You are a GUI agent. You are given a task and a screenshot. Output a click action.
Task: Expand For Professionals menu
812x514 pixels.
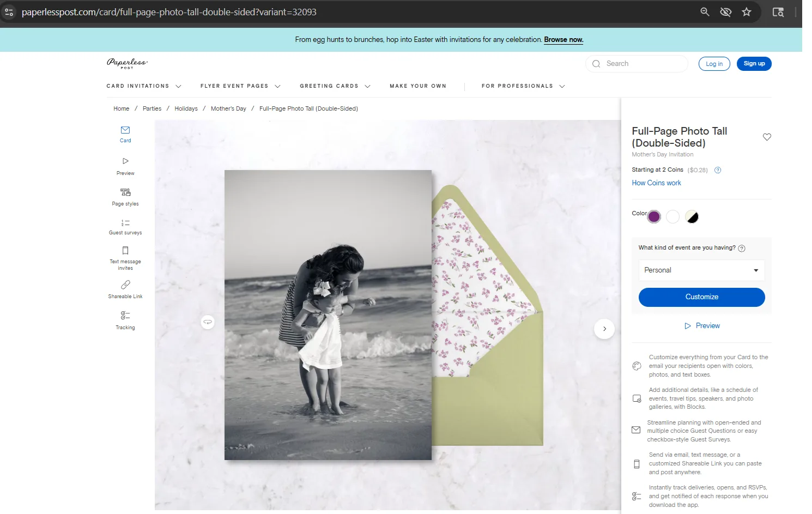coord(523,86)
